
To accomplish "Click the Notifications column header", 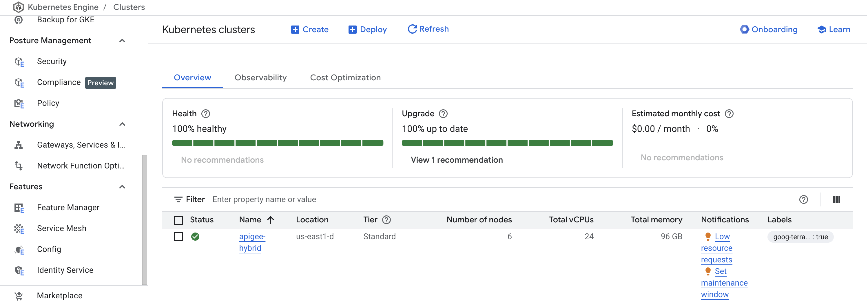I will point(725,220).
